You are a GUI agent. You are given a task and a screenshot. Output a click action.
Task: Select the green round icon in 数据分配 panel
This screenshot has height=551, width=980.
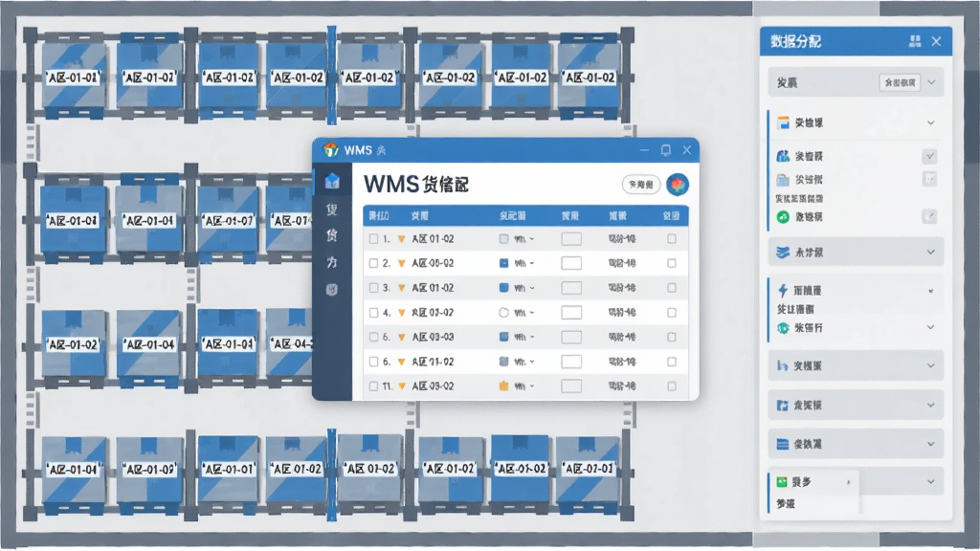click(783, 217)
